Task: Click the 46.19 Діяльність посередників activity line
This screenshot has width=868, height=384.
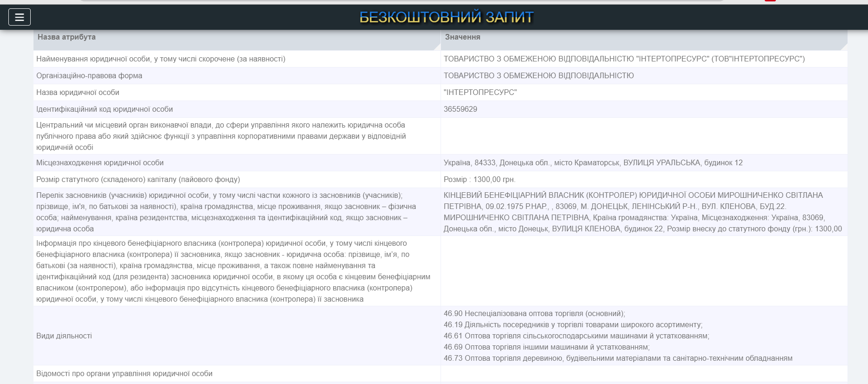Action: 573,325
